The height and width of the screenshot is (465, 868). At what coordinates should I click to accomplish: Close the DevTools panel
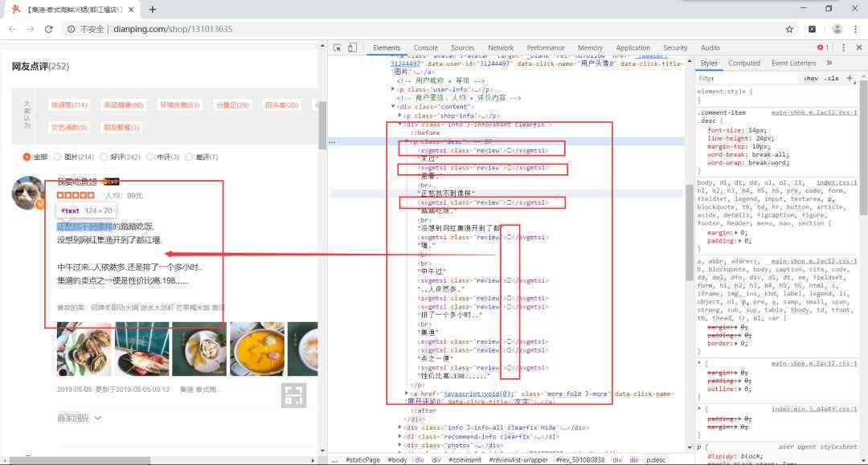pyautogui.click(x=859, y=47)
